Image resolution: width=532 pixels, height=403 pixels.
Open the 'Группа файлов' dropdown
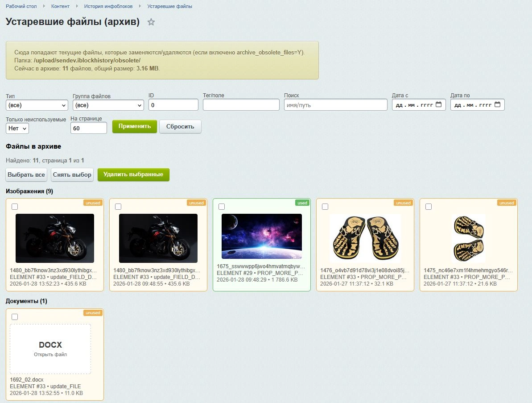pos(108,105)
